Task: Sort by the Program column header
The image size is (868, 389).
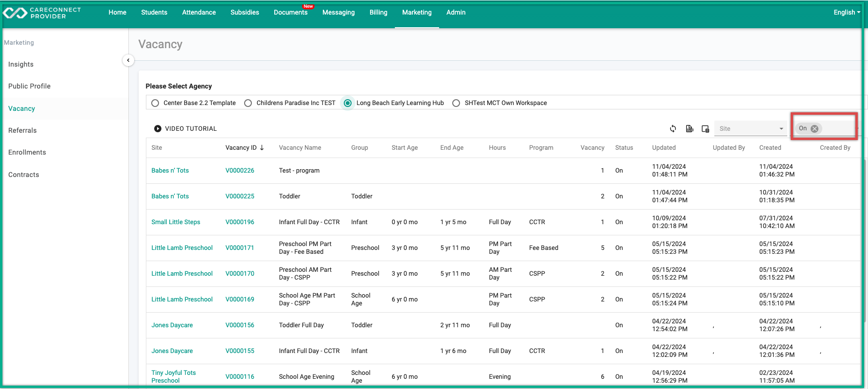Action: tap(541, 148)
